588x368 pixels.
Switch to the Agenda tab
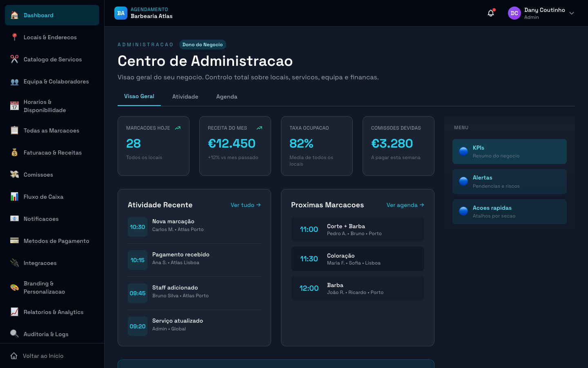[227, 96]
